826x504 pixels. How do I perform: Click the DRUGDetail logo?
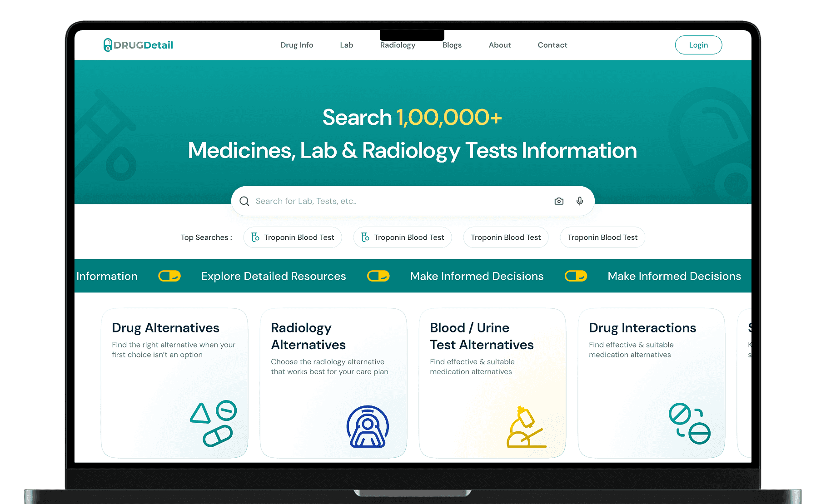[138, 44]
